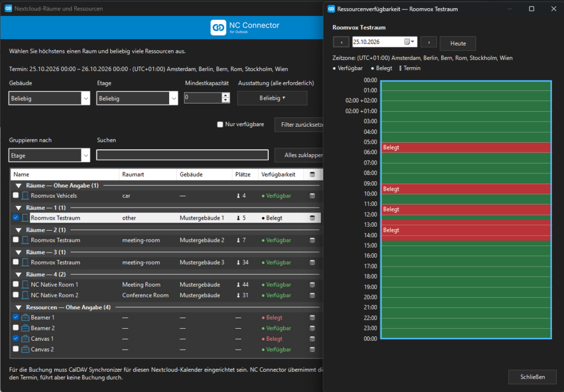Tick the Beamer 2 checkbox
The image size is (564, 392).
15,328
